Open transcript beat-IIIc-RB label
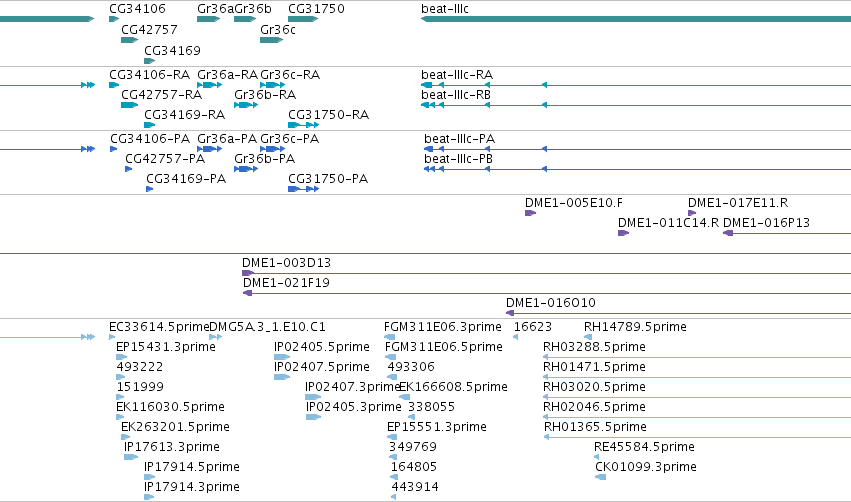Screen dimensions: 851x502 click(x=456, y=94)
